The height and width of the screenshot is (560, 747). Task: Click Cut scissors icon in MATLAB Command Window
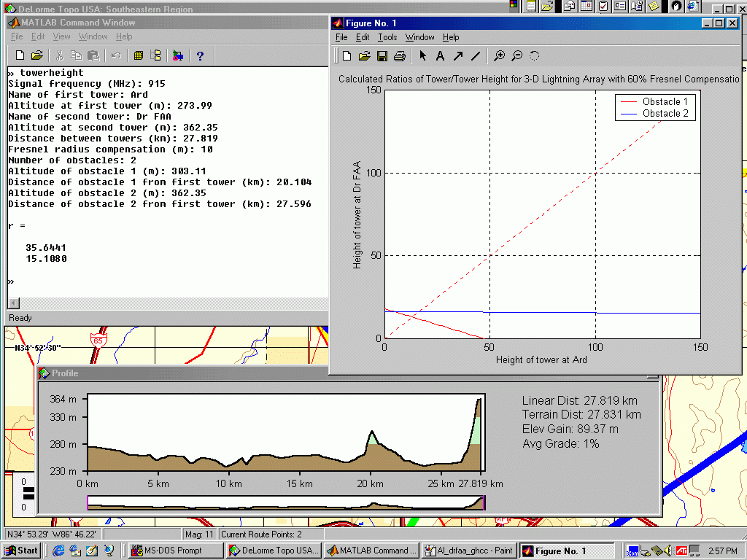60,55
